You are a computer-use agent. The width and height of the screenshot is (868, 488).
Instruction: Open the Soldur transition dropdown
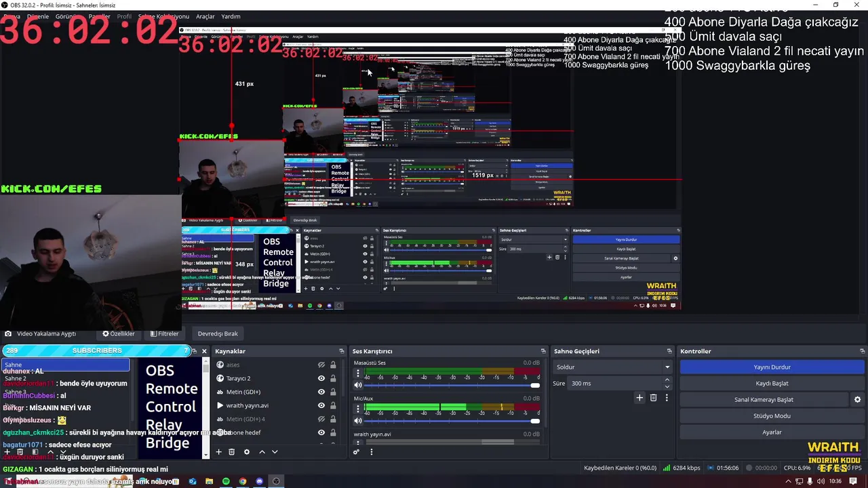tap(613, 367)
